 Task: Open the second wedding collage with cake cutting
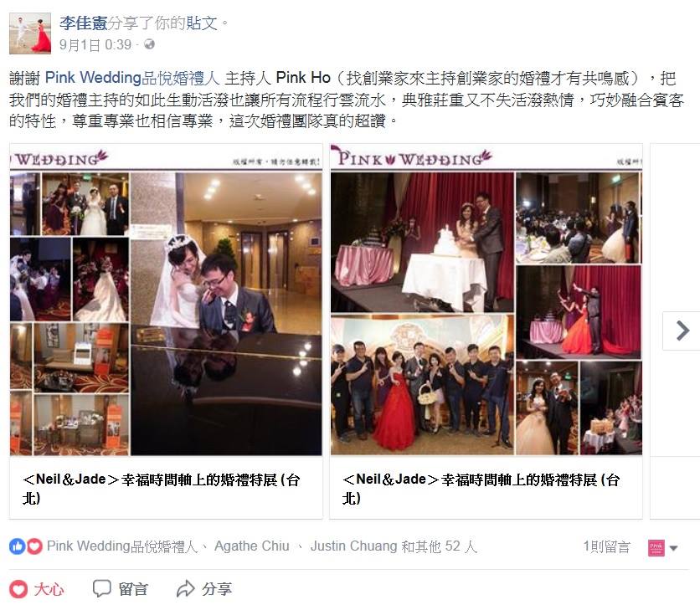486,300
